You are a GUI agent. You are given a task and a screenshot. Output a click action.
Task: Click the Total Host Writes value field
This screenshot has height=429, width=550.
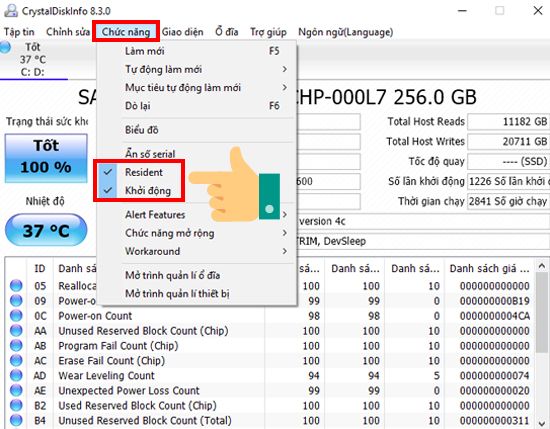pyautogui.click(x=509, y=141)
